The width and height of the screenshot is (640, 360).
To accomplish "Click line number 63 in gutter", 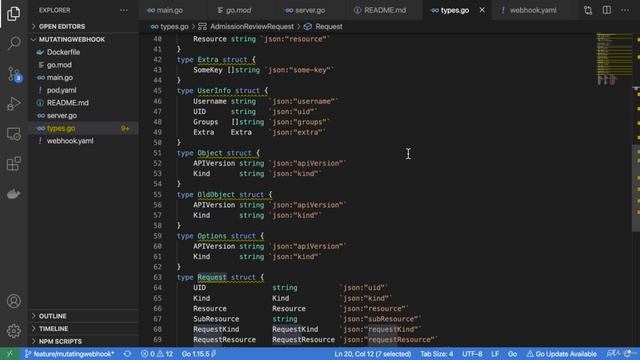I will click(157, 278).
